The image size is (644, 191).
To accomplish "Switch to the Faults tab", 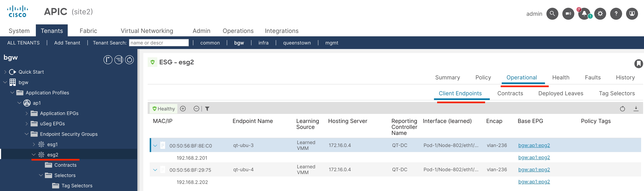I will click(592, 77).
